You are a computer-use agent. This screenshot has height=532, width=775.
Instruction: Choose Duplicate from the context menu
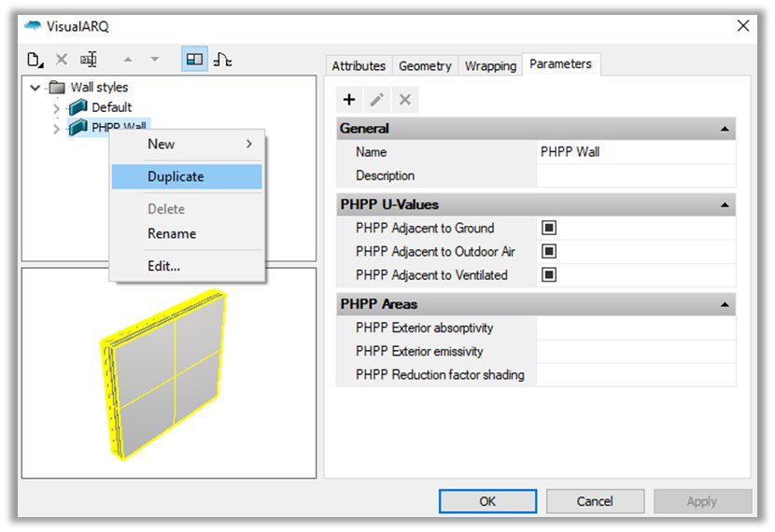coord(187,176)
